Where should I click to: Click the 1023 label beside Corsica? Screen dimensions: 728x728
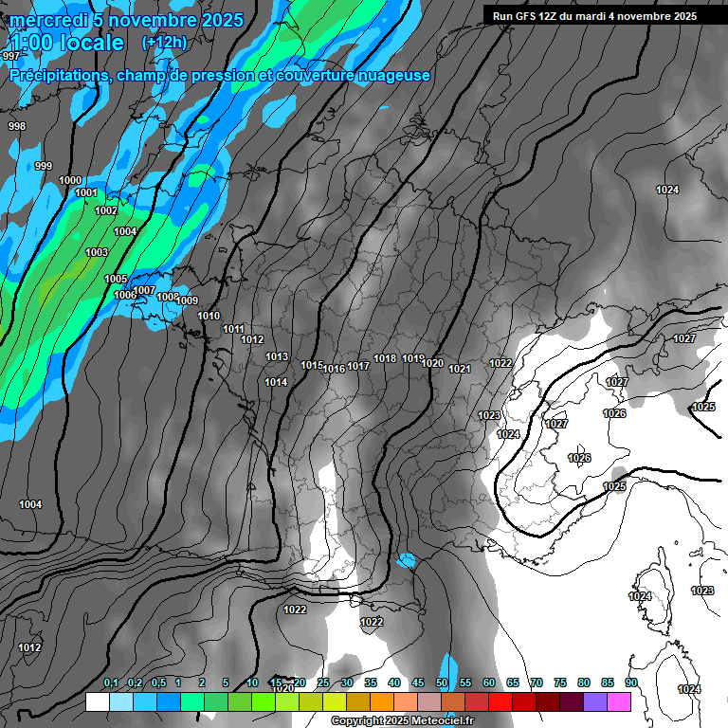pos(701,591)
